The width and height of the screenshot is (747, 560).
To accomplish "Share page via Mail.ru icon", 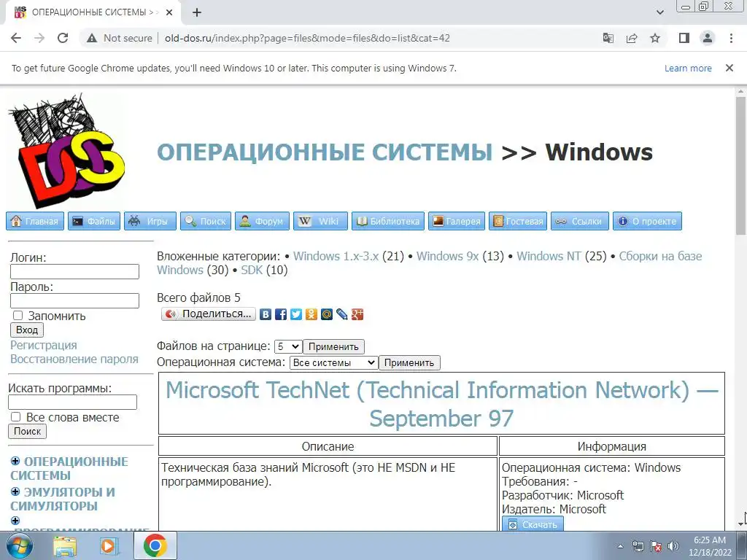I will click(x=326, y=314).
